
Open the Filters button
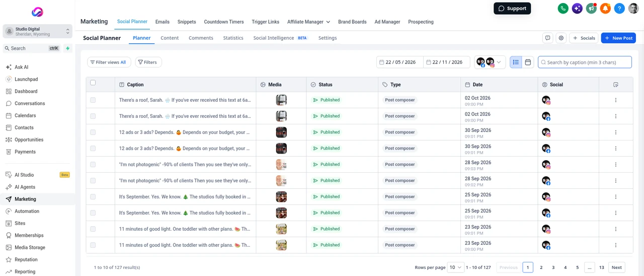148,62
